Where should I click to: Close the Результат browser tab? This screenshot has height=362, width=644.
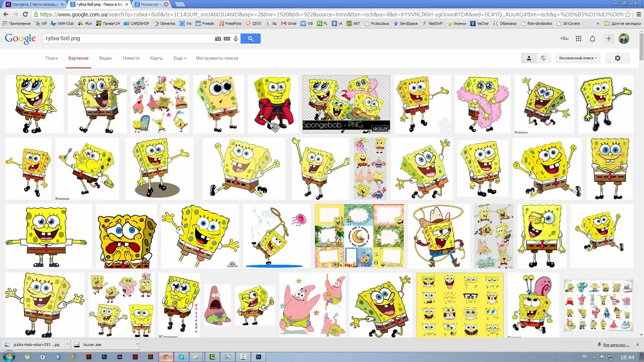[166, 4]
